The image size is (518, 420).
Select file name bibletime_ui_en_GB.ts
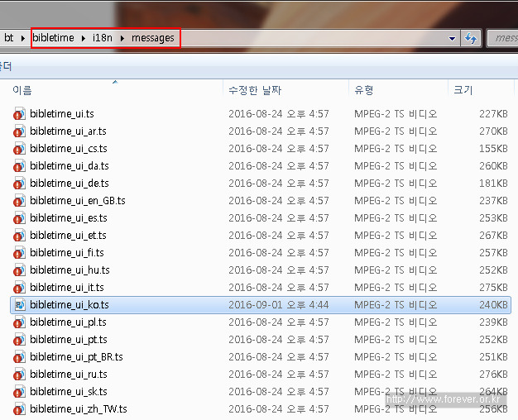78,201
